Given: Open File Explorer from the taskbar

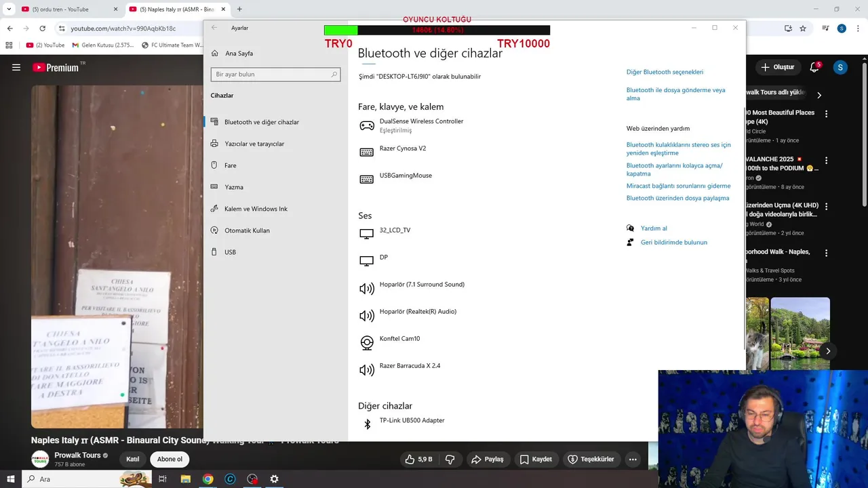Looking at the screenshot, I should click(185, 479).
